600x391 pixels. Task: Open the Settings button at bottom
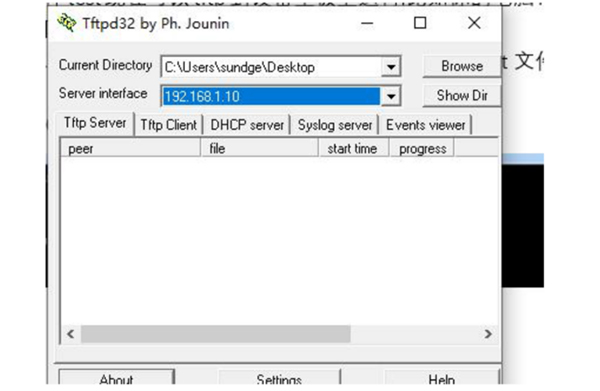click(279, 379)
